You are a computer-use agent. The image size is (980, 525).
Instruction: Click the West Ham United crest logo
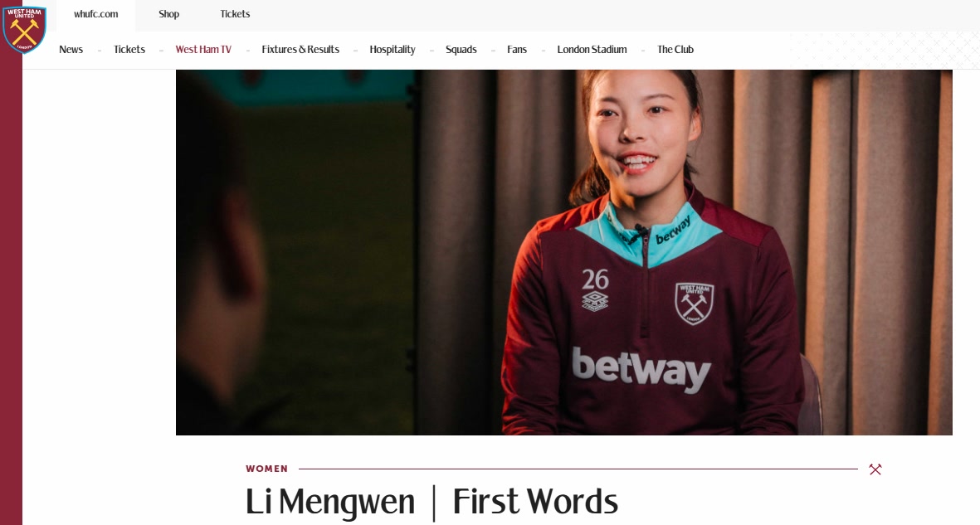[x=24, y=29]
